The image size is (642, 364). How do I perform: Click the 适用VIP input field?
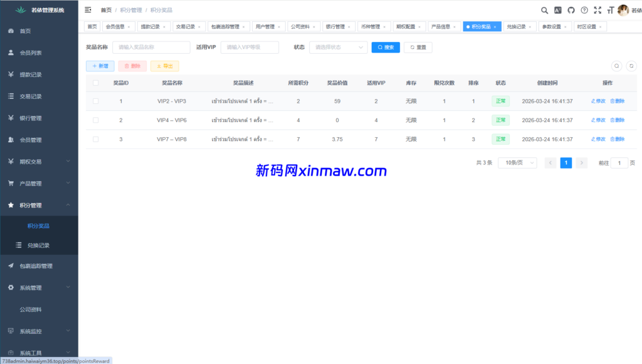[250, 47]
